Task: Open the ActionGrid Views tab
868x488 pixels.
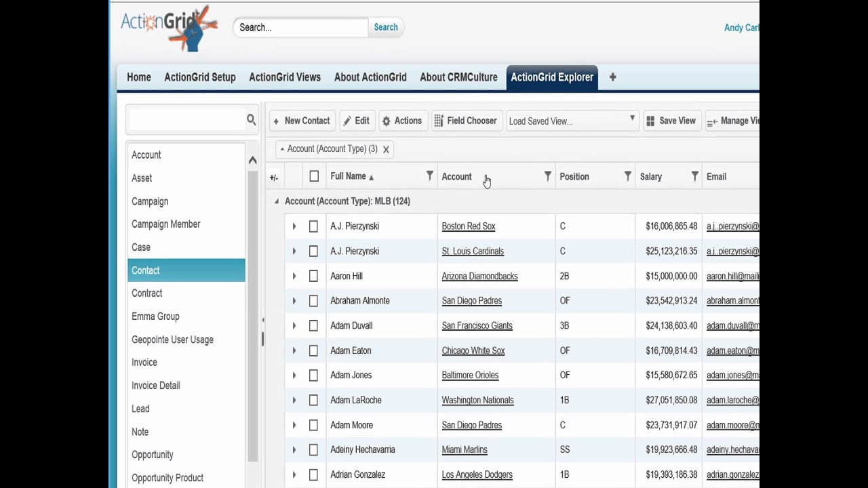Action: [x=285, y=77]
